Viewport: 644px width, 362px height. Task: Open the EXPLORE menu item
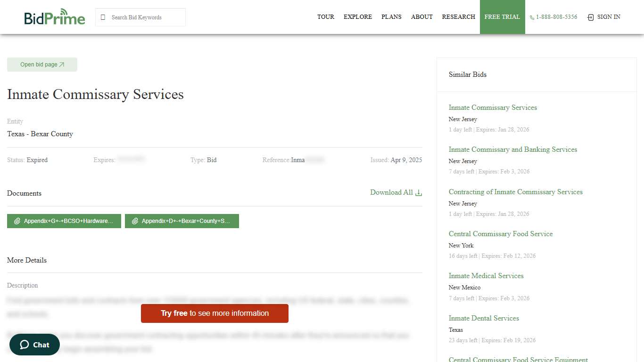click(x=358, y=17)
